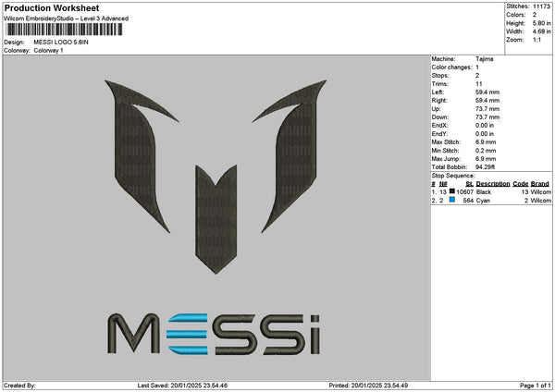Click the Cyan description in stop sequence
This screenshot has width=555, height=392.
483,201
